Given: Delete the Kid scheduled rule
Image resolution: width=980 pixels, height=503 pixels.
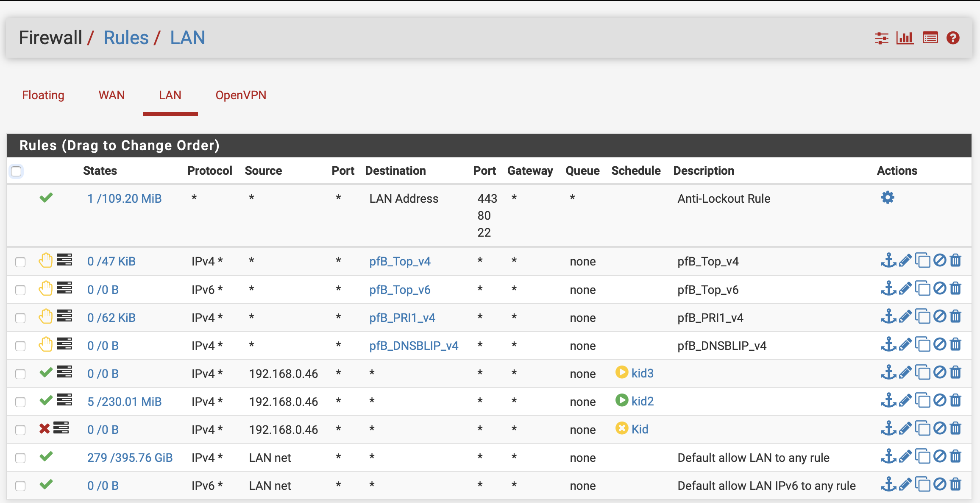Looking at the screenshot, I should [955, 428].
